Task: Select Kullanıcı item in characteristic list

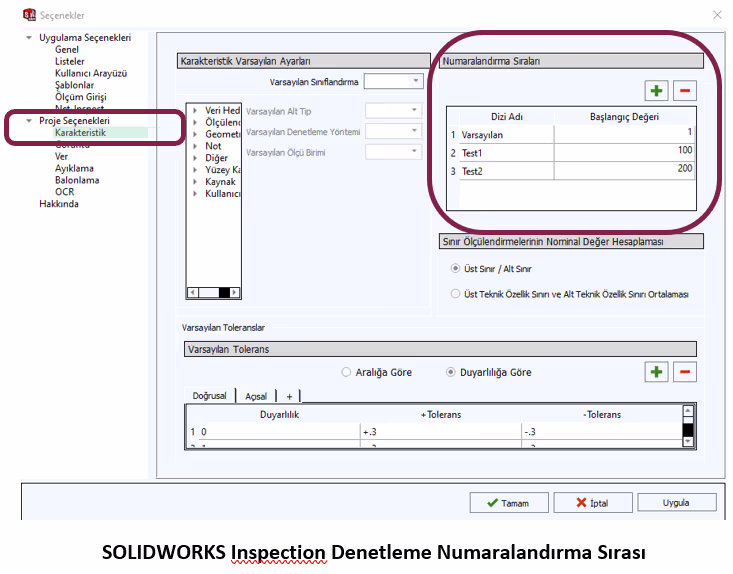Action: coord(222,194)
